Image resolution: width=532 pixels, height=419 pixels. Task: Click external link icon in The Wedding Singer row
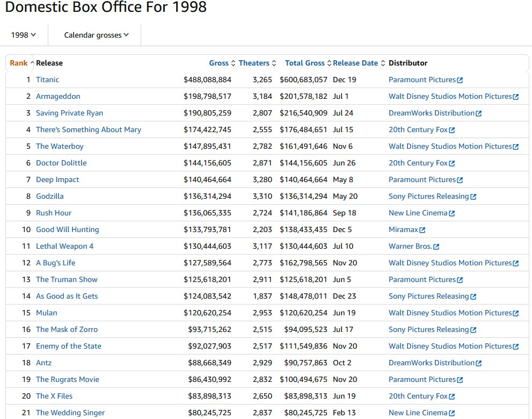pos(451,413)
